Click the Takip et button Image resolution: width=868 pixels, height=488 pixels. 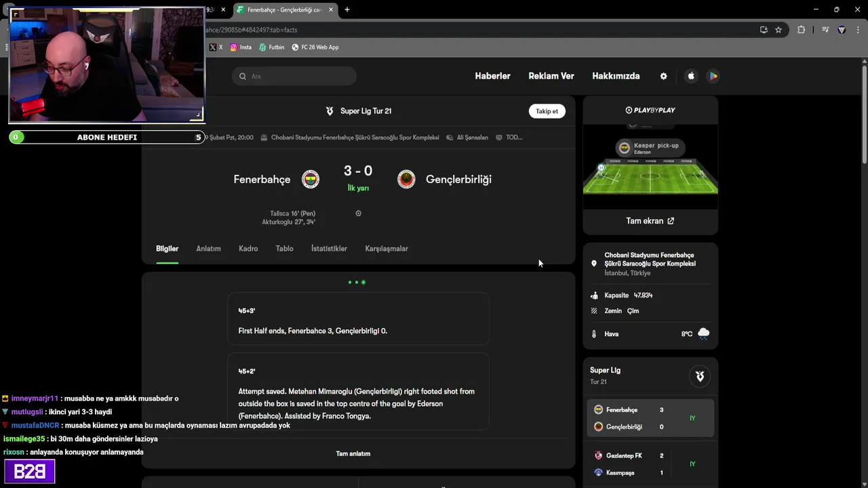point(547,111)
